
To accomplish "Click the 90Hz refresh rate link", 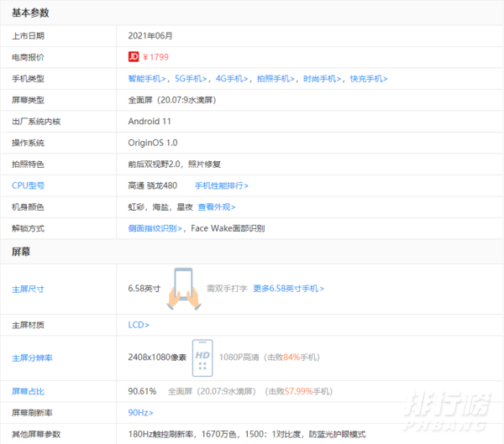I will (x=140, y=412).
